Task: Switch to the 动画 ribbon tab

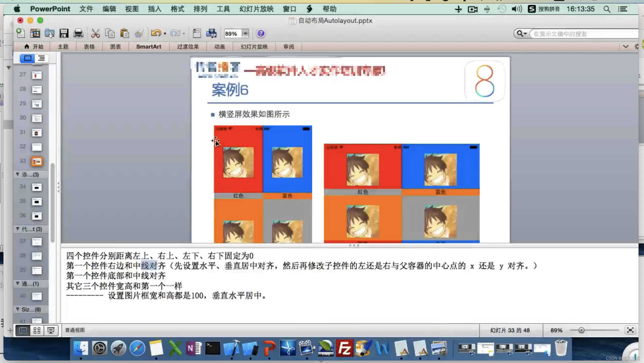Action: pos(220,47)
